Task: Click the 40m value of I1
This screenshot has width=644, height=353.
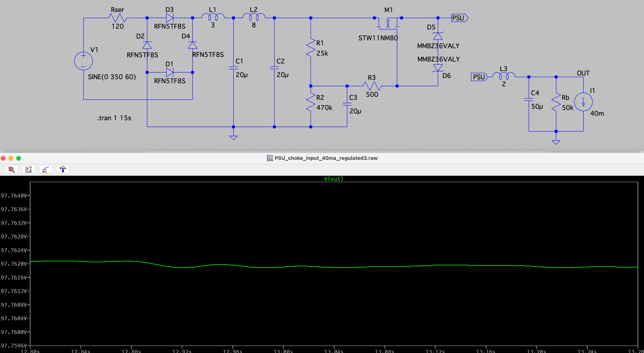Action: tap(597, 113)
